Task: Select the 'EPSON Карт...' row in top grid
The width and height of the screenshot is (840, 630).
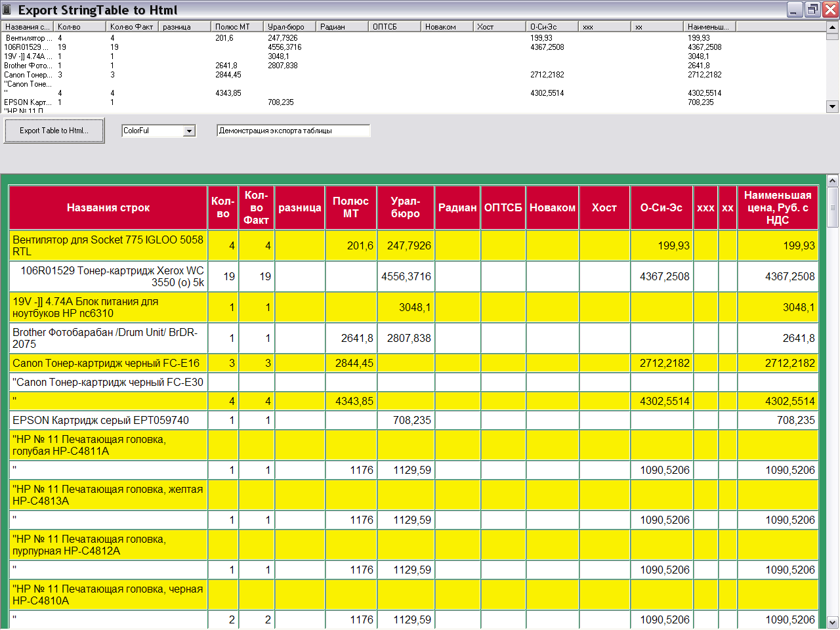Action: click(27, 102)
